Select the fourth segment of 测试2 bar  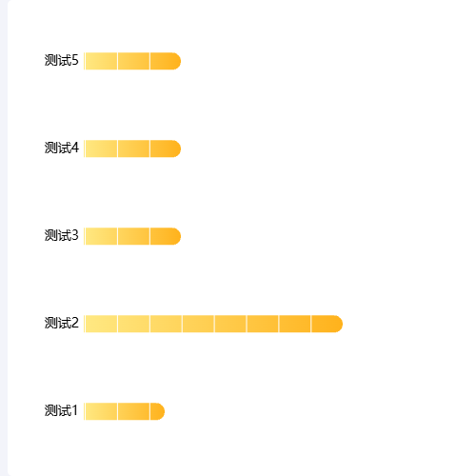pos(198,324)
